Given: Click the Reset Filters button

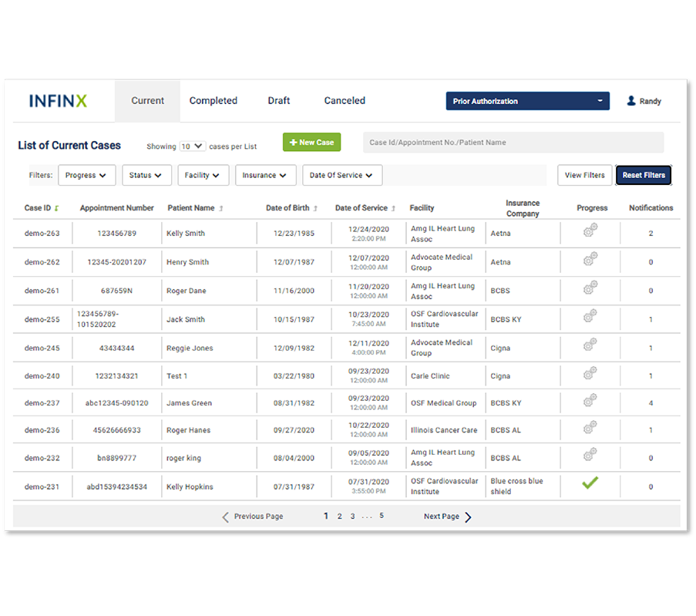Looking at the screenshot, I should point(643,176).
